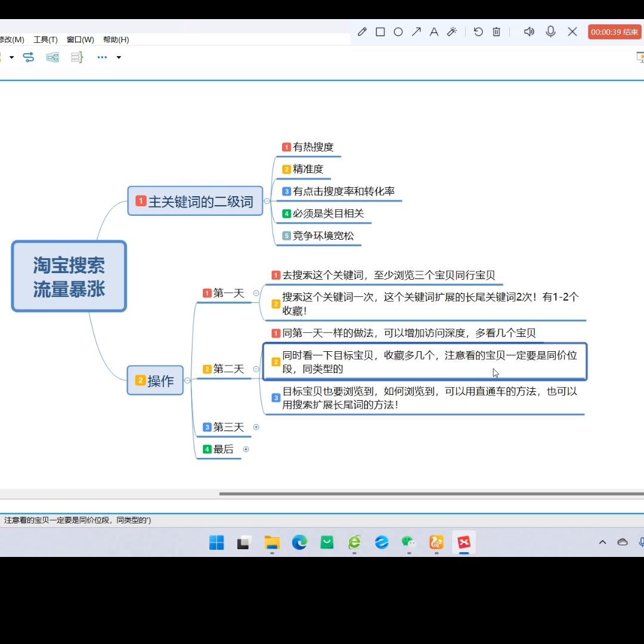
Task: Select the 有热搜度 node
Action: (x=308, y=147)
